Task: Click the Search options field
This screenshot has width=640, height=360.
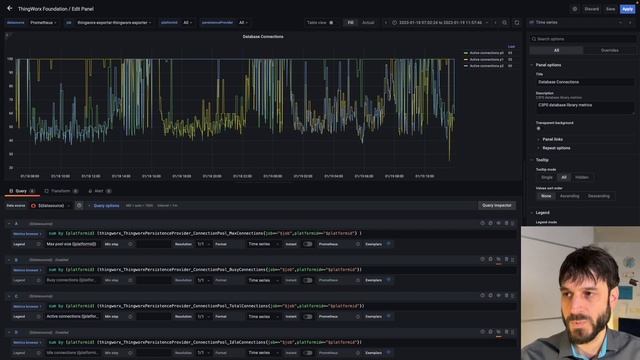Action: pos(582,39)
